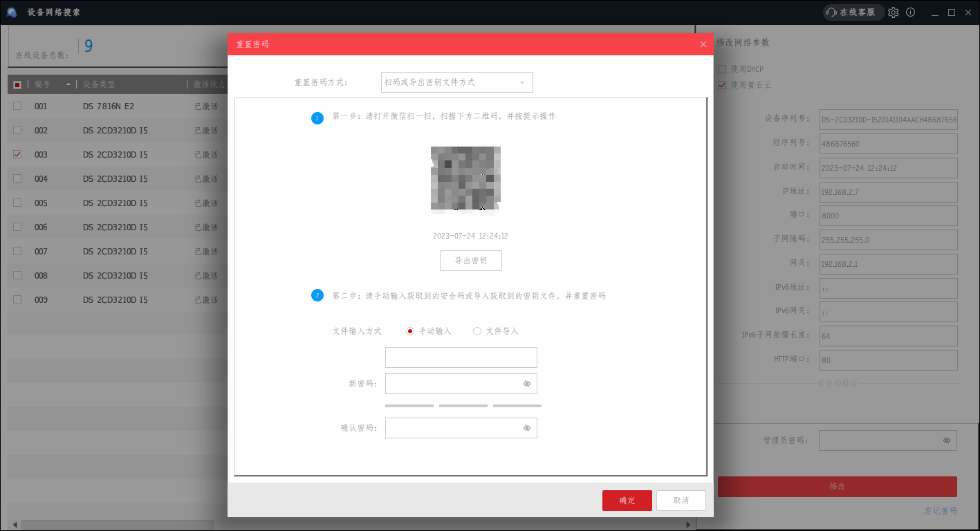This screenshot has height=531, width=980.
Task: Sort by 编号 column header arrow
Action: coord(68,84)
